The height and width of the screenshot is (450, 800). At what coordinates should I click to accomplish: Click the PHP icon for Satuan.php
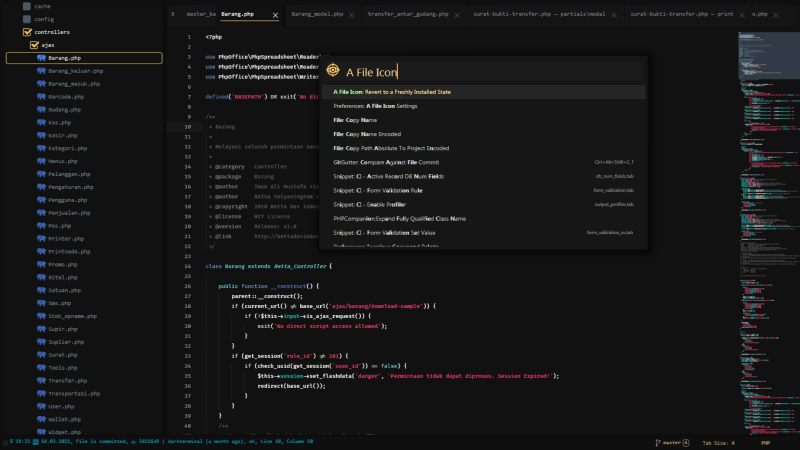(x=41, y=290)
